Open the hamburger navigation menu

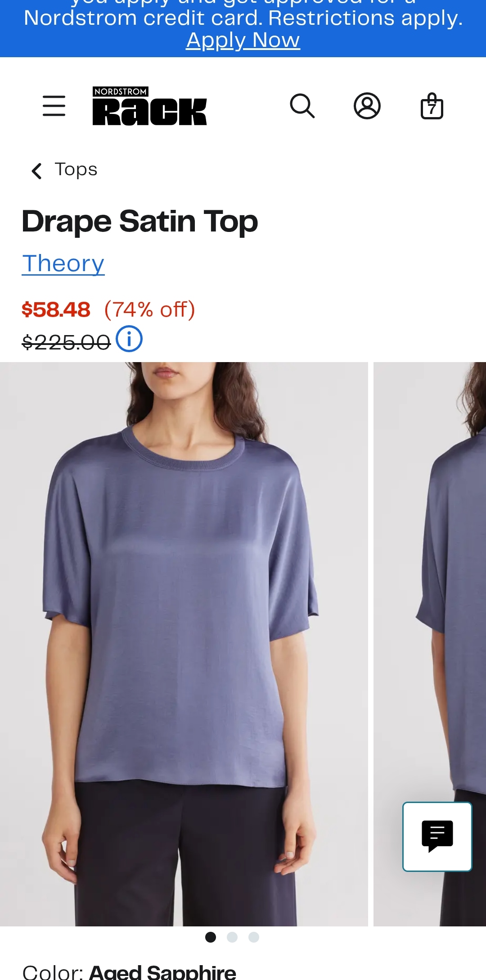[x=54, y=106]
